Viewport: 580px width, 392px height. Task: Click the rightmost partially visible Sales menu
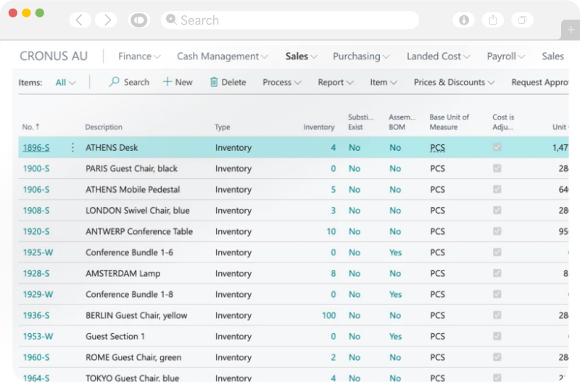pyautogui.click(x=552, y=57)
